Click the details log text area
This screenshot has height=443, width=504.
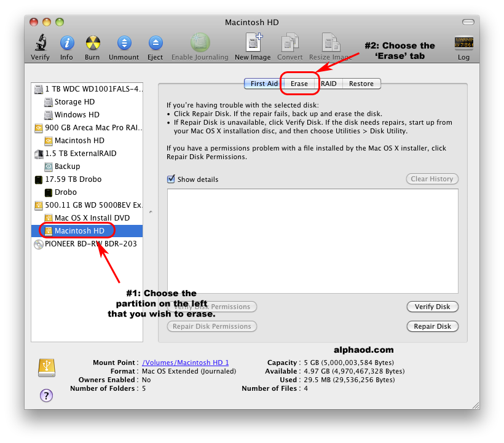click(312, 241)
